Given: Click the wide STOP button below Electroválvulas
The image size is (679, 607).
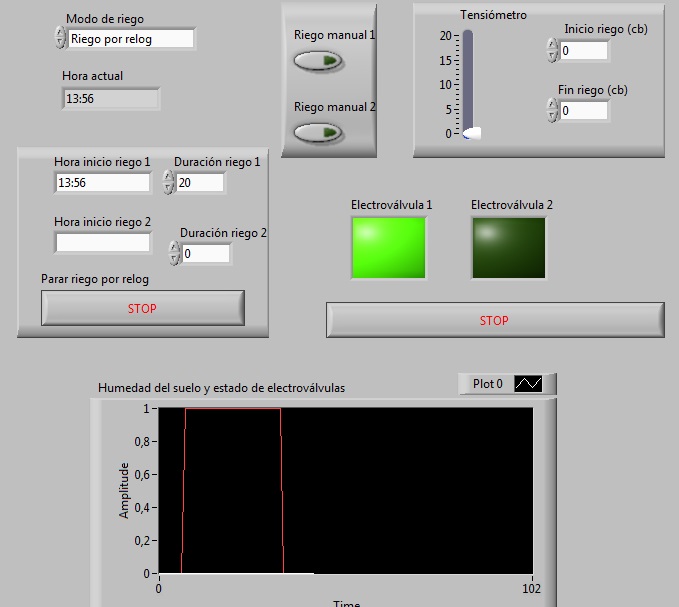Looking at the screenshot, I should pyautogui.click(x=495, y=320).
